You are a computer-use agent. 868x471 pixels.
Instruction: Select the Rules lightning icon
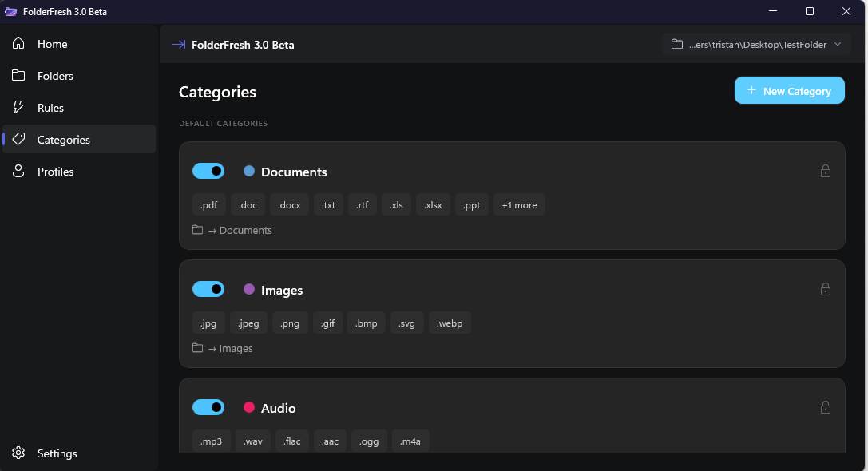point(18,107)
